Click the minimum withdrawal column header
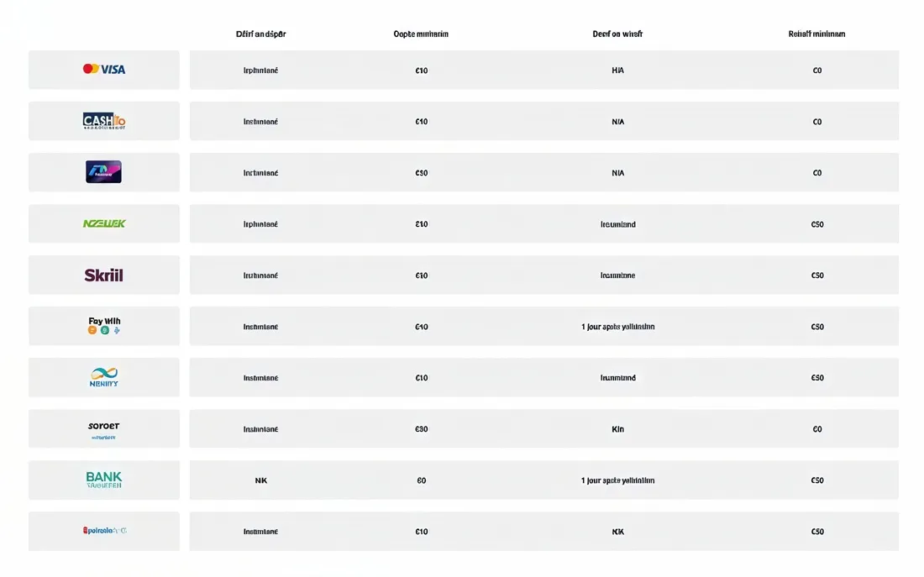 (816, 34)
